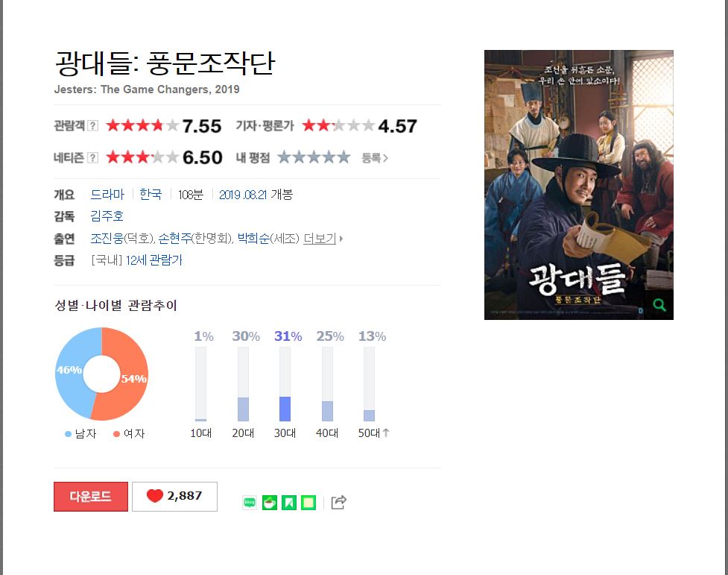The width and height of the screenshot is (728, 575).
Task: Open the external share arrow icon
Action: click(338, 502)
